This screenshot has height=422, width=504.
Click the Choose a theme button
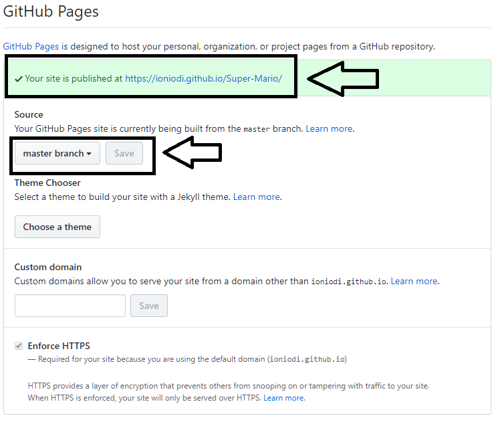point(57,227)
